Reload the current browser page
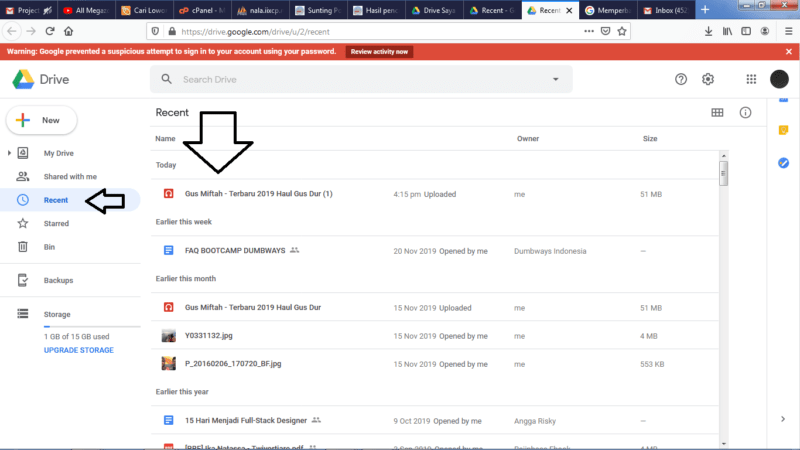Image resolution: width=800 pixels, height=450 pixels. (x=49, y=31)
